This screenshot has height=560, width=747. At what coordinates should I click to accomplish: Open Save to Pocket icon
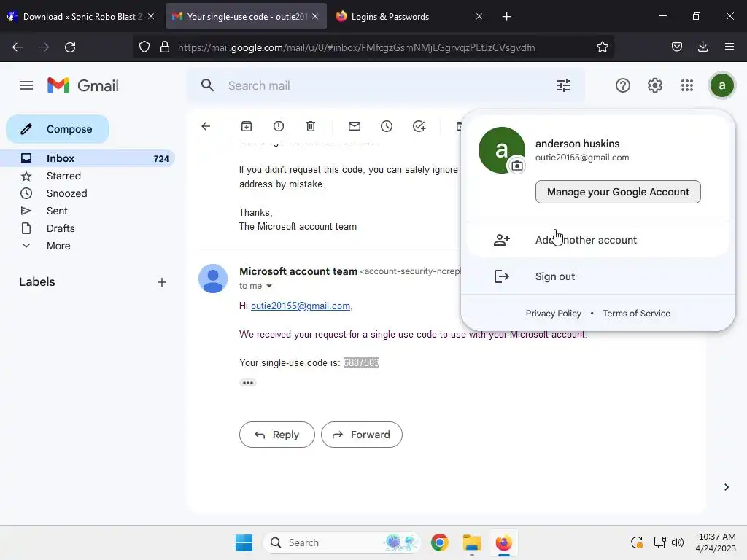coord(676,47)
